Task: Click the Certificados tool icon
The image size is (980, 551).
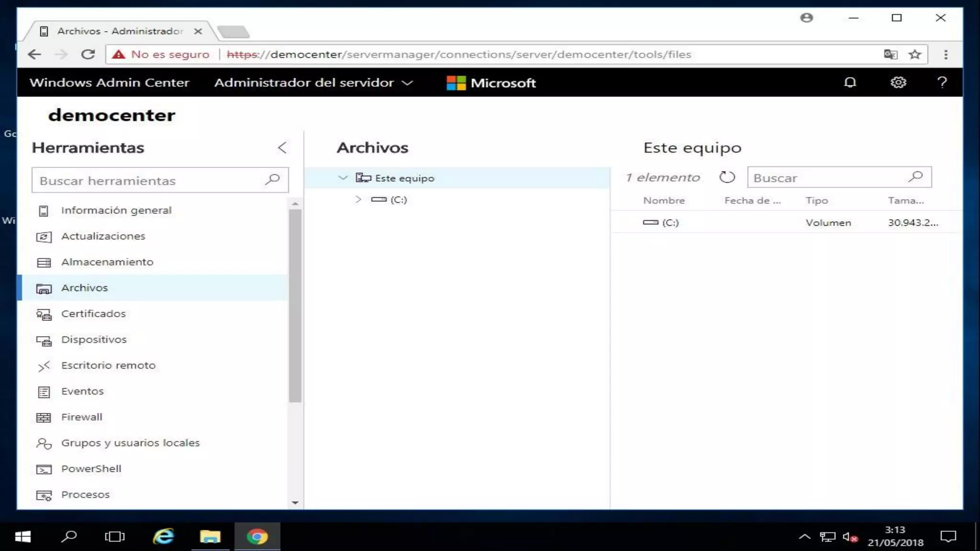Action: tap(44, 314)
